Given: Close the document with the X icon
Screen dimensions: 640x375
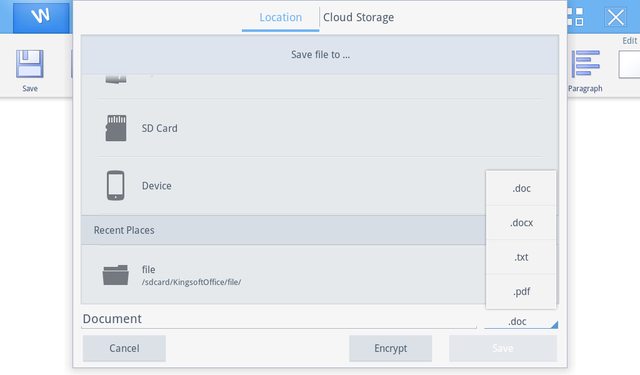Looking at the screenshot, I should (x=616, y=18).
